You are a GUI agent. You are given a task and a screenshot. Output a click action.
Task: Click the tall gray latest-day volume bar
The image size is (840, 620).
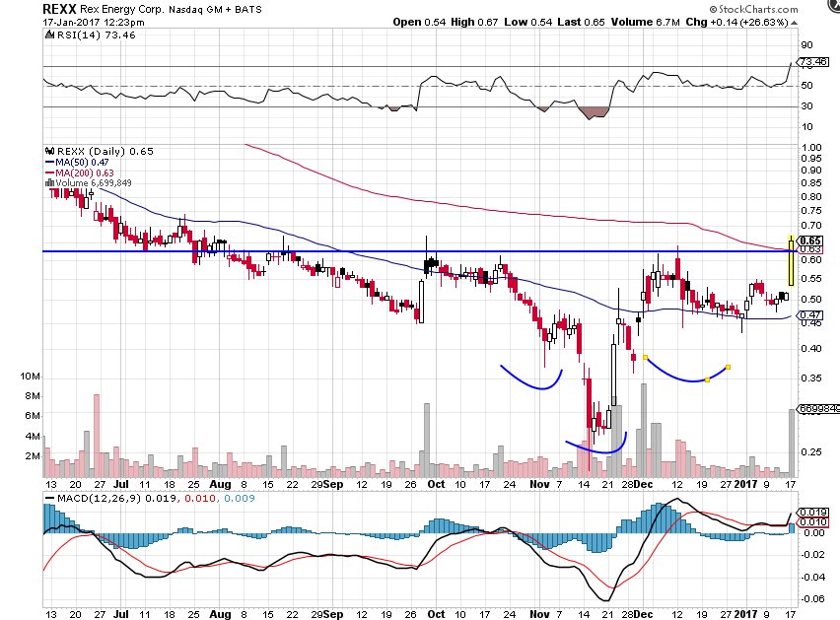click(792, 444)
